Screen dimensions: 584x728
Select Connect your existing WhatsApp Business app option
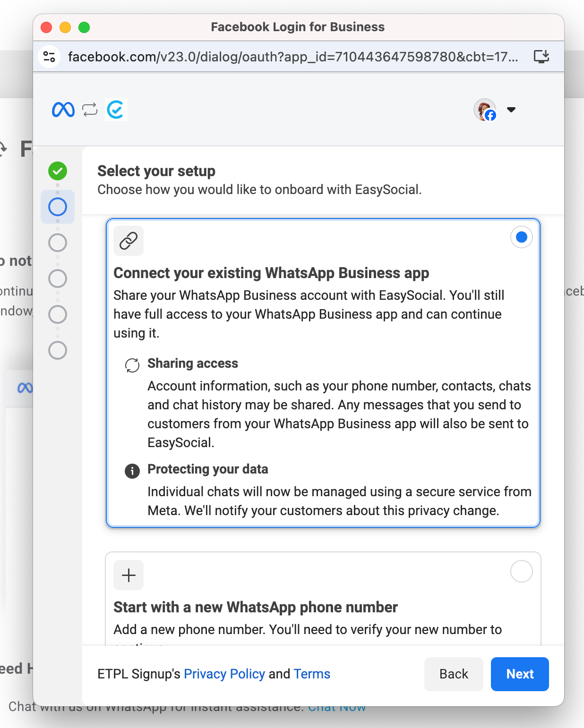point(521,237)
